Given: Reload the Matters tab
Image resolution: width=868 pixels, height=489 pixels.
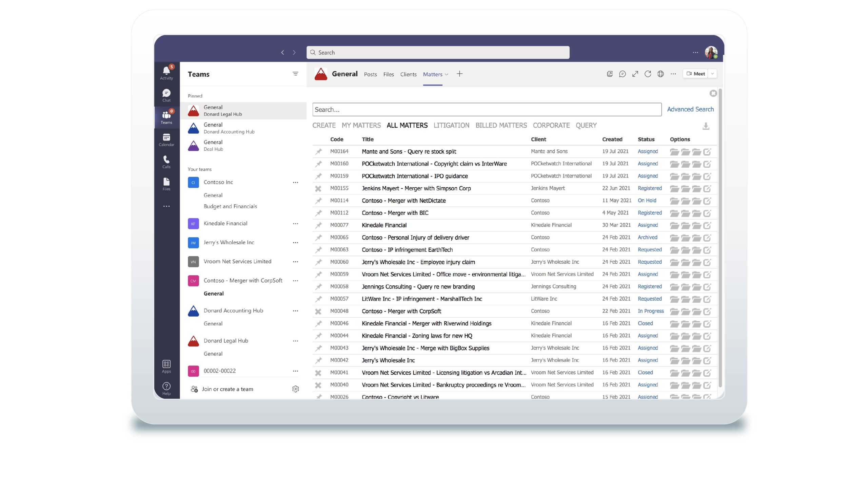Looking at the screenshot, I should pos(648,74).
